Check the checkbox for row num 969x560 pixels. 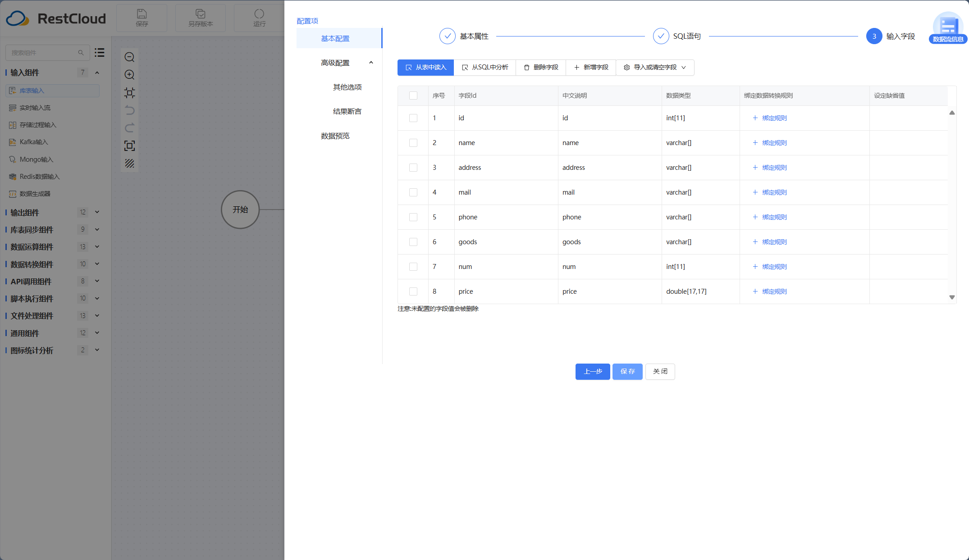413,267
